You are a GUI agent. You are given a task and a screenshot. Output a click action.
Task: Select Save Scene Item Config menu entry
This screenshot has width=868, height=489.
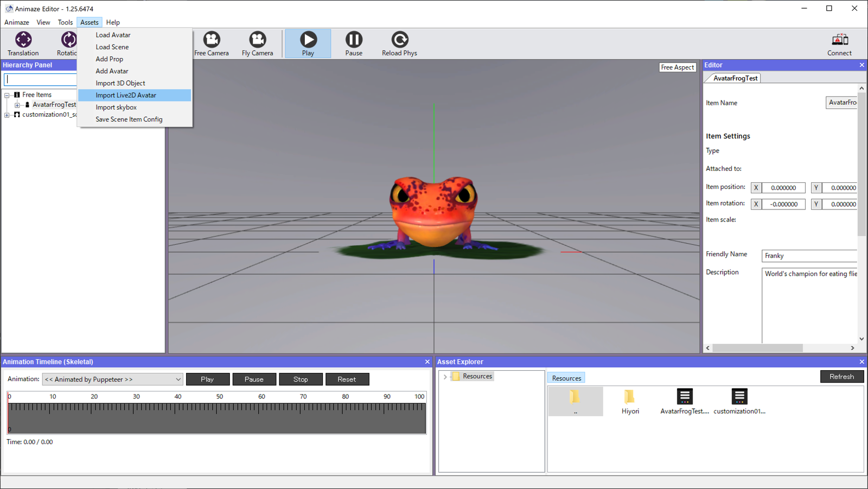tap(129, 119)
